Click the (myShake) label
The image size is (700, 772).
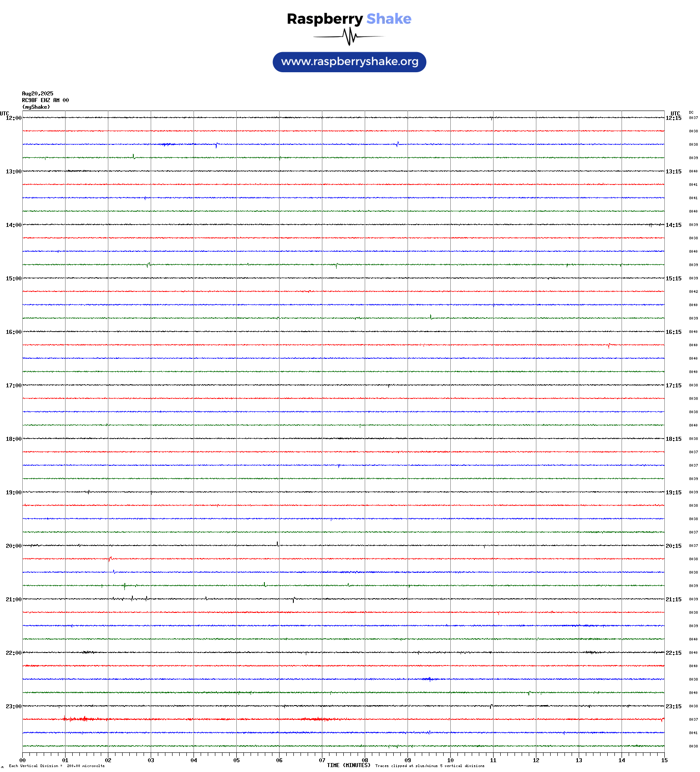(x=36, y=107)
